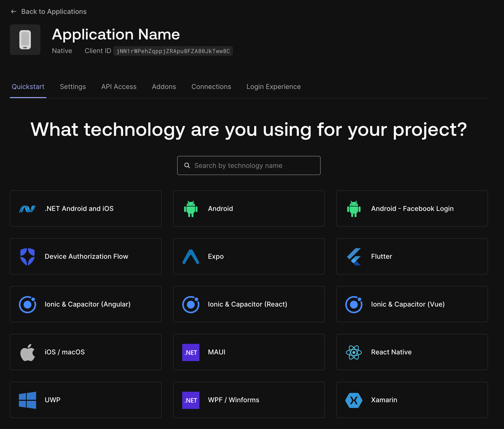Switch to the Addons tab
This screenshot has width=504, height=429.
tap(164, 87)
